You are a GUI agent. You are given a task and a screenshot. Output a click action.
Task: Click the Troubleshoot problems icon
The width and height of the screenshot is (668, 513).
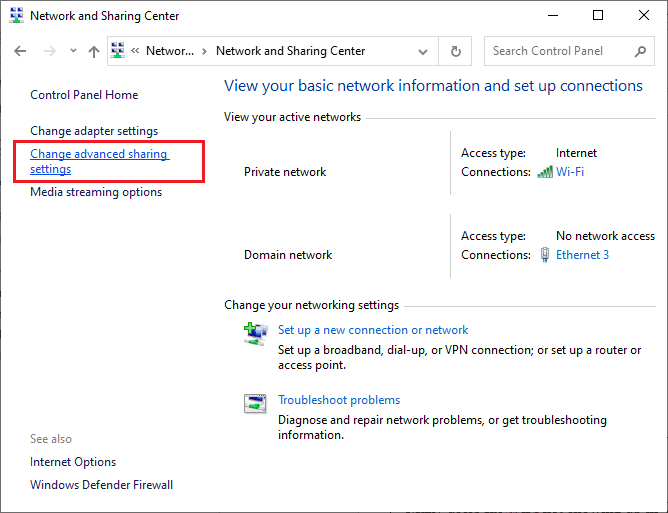tap(255, 403)
